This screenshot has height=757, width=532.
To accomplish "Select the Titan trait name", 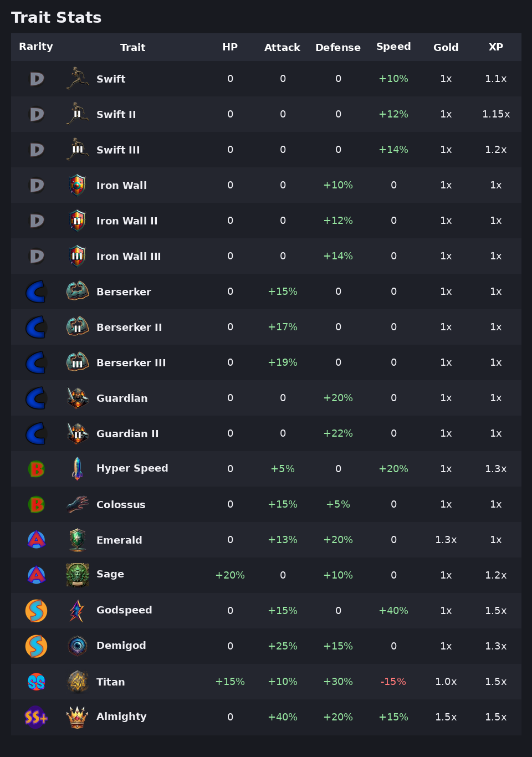I will (x=111, y=682).
